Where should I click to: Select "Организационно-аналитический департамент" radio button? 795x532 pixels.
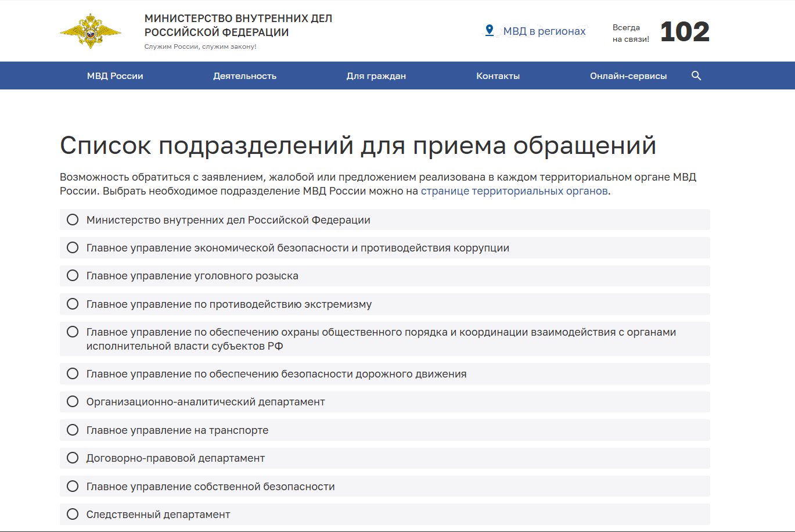point(73,401)
